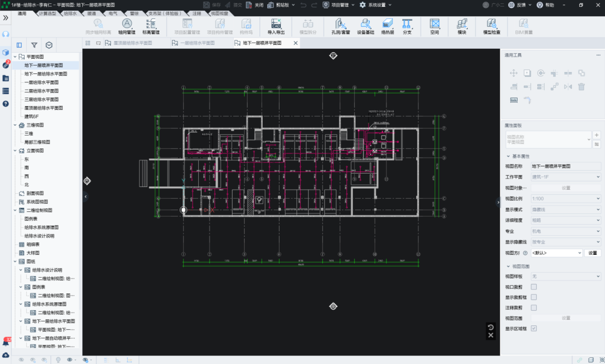Open 显示模式 dropdown

point(566,209)
